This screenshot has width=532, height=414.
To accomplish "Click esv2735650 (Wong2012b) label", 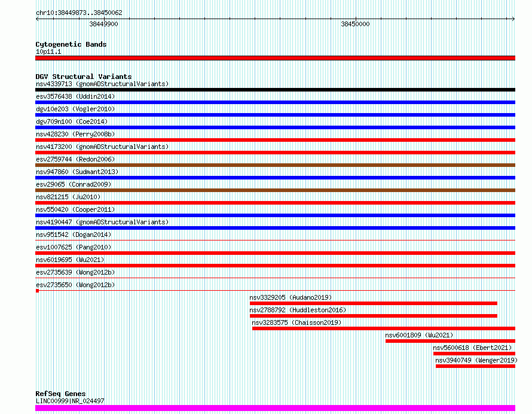I will tap(75, 285).
